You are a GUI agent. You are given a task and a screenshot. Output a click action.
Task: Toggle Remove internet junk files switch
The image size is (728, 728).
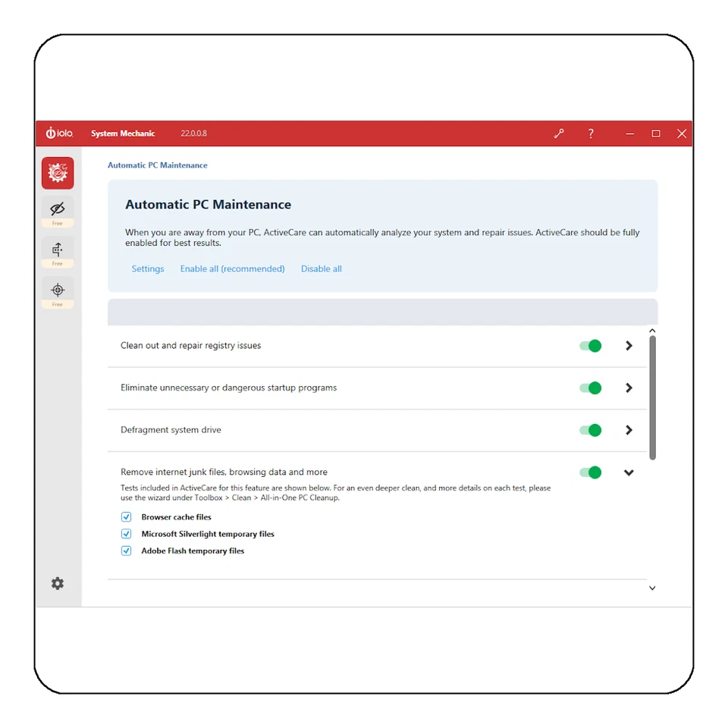591,472
